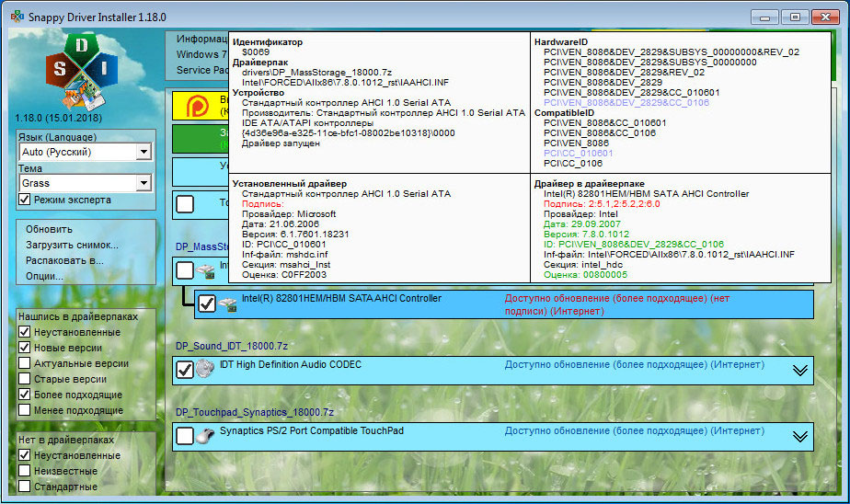
Task: Enable the Актуальные версии filter
Action: tap(25, 363)
